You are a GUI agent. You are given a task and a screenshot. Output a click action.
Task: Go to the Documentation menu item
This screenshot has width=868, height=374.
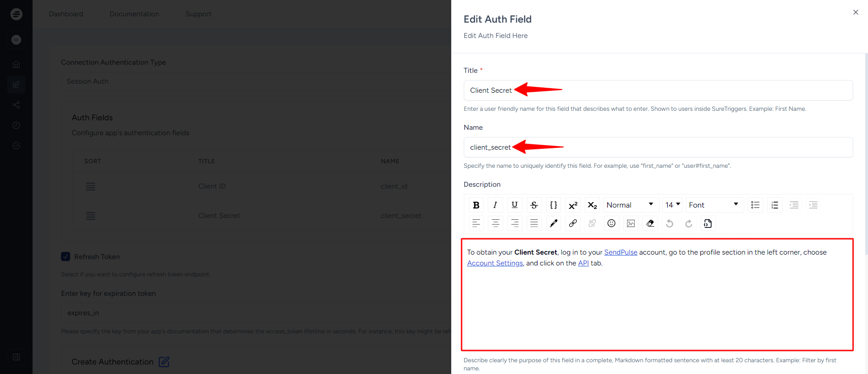(134, 14)
